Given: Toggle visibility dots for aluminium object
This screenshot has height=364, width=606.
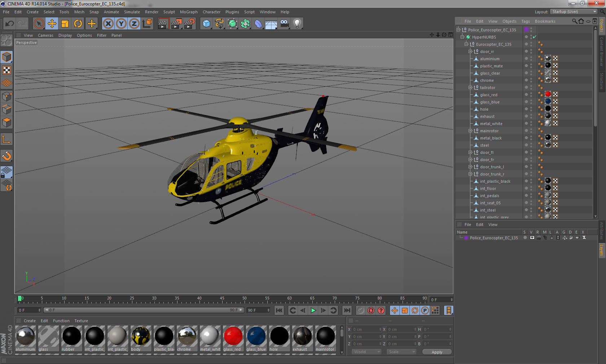Looking at the screenshot, I should 531,58.
